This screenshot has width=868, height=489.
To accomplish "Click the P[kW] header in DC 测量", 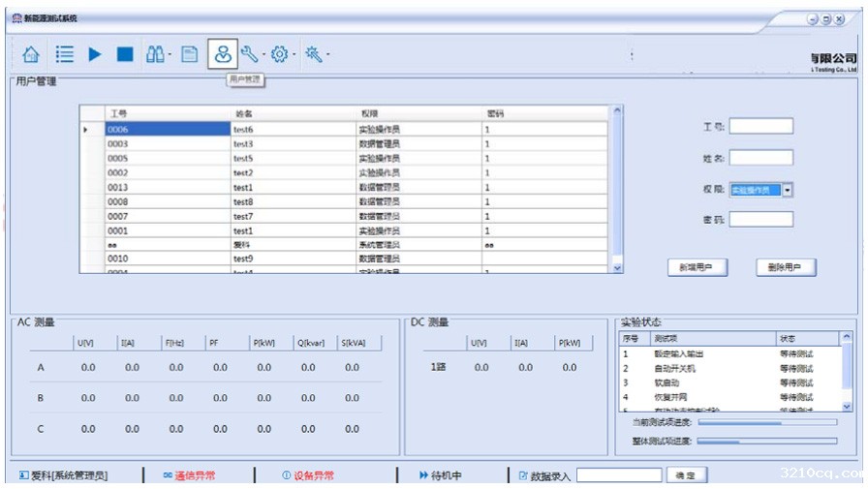I will pyautogui.click(x=570, y=343).
